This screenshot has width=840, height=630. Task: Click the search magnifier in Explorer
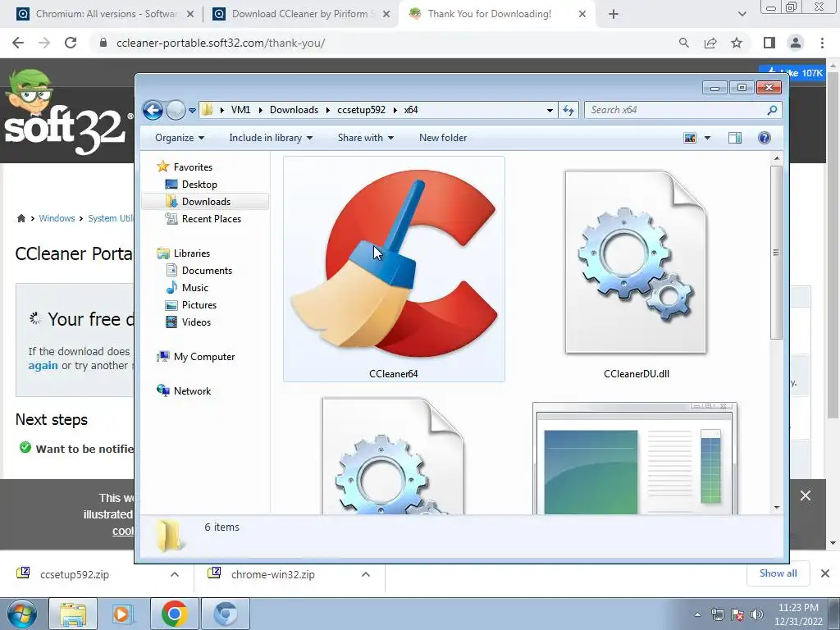coord(772,110)
